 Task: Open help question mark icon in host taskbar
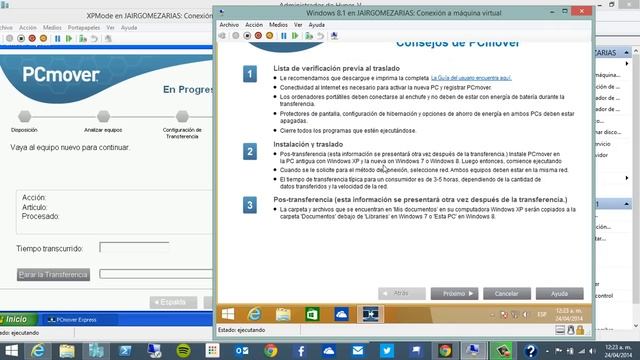coord(530,351)
